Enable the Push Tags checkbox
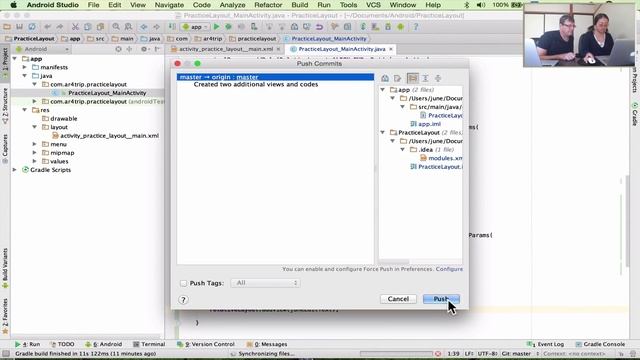Screen dimensions: 640x360 (x=183, y=283)
